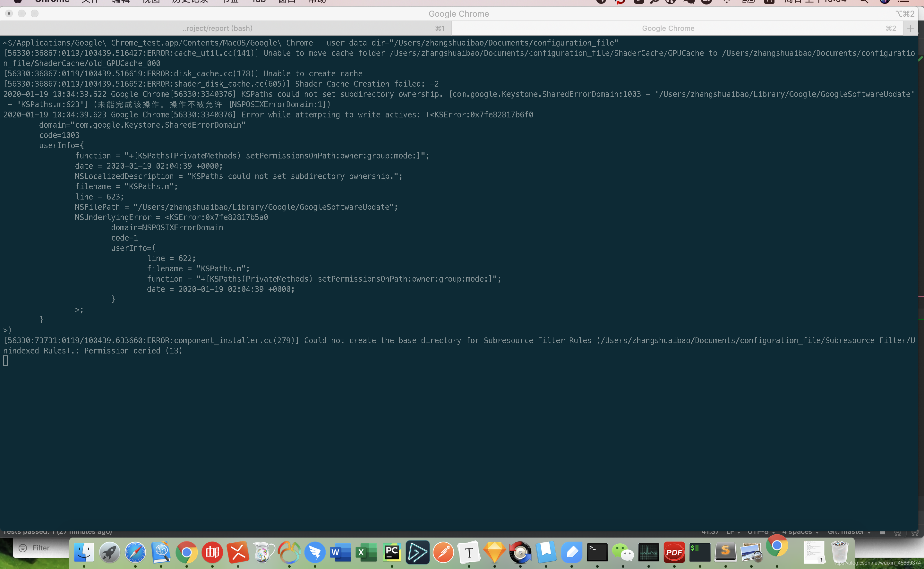
Task: Click the 'line = 623;' text in output
Action: point(99,197)
